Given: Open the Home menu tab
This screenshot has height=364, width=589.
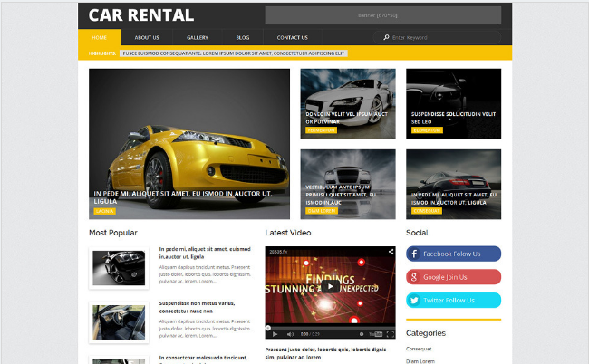Looking at the screenshot, I should click(99, 37).
